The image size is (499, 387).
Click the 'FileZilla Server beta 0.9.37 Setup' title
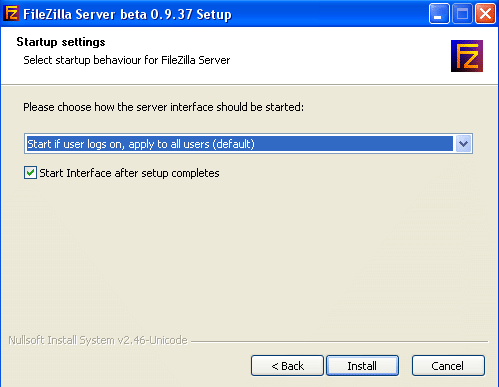tap(127, 14)
